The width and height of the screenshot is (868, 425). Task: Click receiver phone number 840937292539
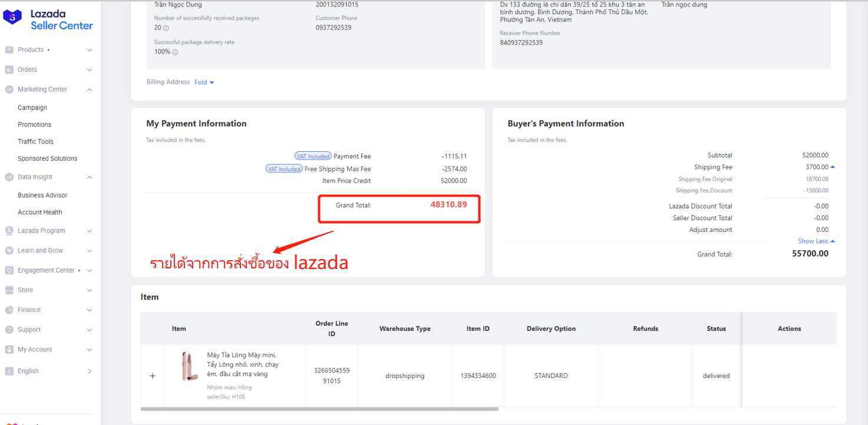pos(522,43)
